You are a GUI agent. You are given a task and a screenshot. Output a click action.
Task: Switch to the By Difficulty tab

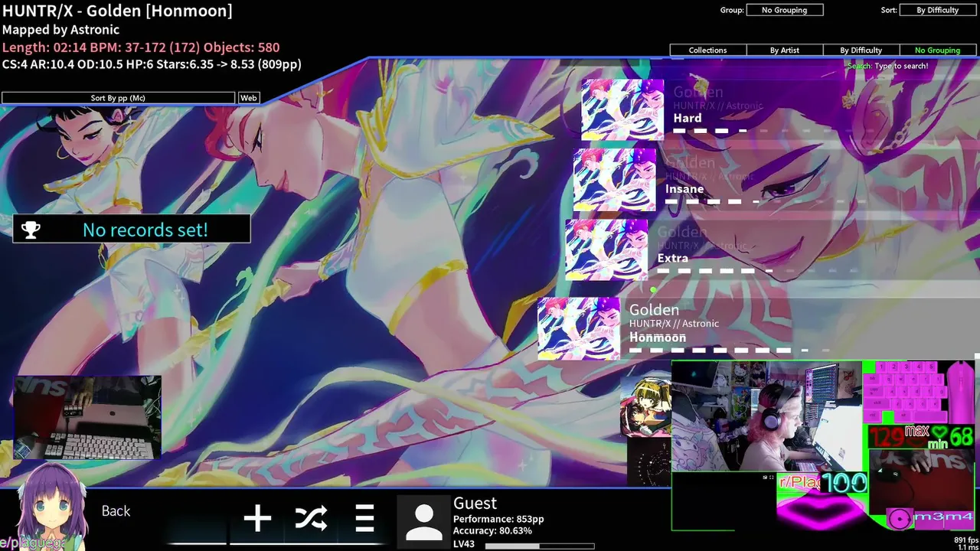pos(861,50)
